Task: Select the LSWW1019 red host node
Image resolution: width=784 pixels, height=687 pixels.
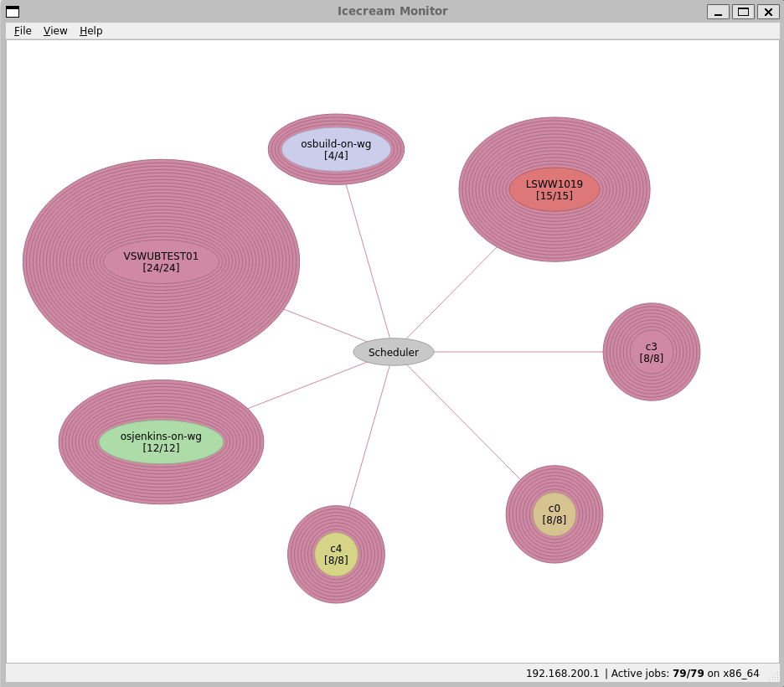Action: coord(554,189)
